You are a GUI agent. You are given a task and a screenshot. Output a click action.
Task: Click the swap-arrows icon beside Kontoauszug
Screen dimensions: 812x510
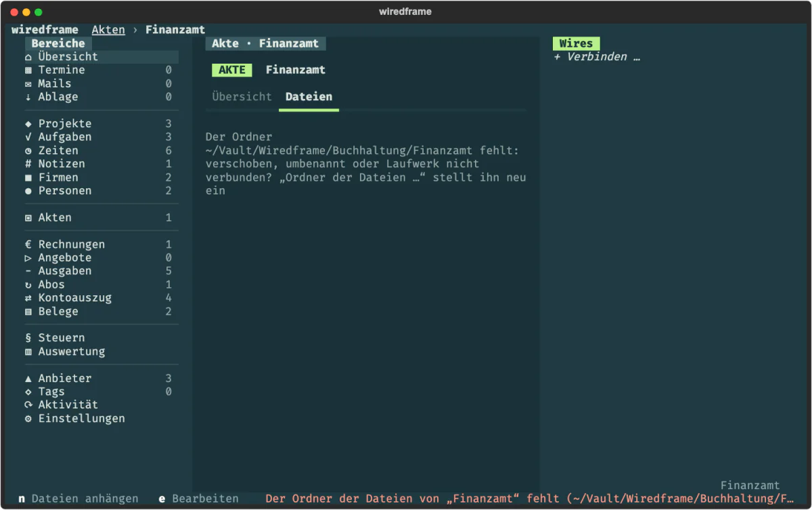point(28,298)
